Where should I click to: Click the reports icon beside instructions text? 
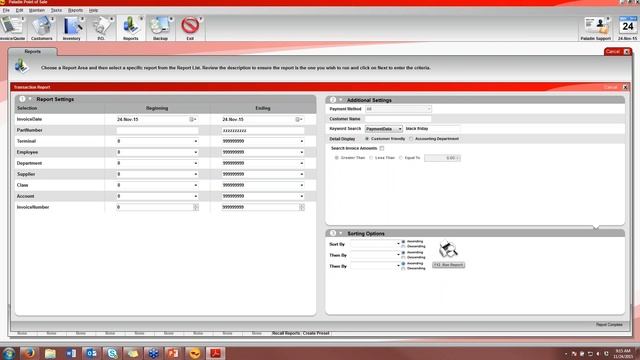click(22, 66)
